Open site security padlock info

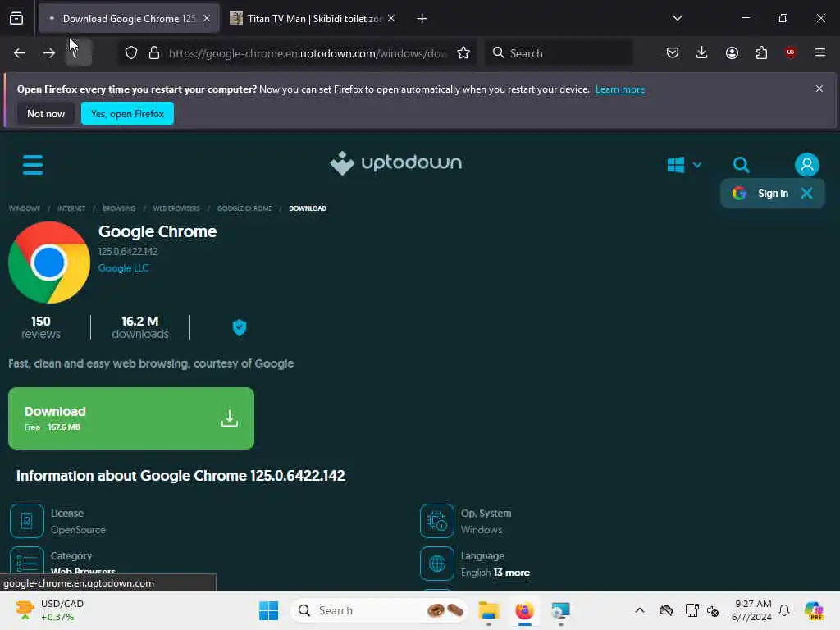click(x=154, y=53)
